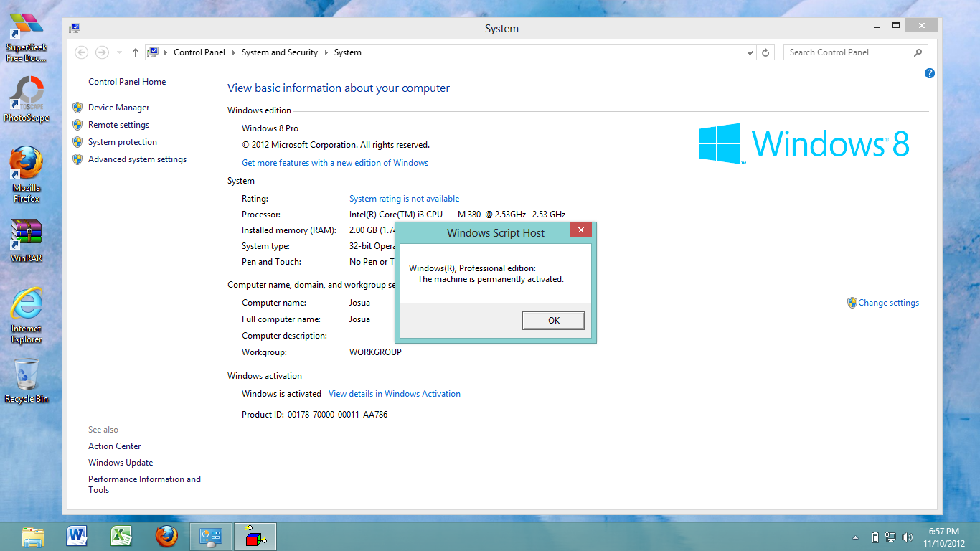980x551 pixels.
Task: Launch Internet Explorer from the desktop
Action: (26, 314)
